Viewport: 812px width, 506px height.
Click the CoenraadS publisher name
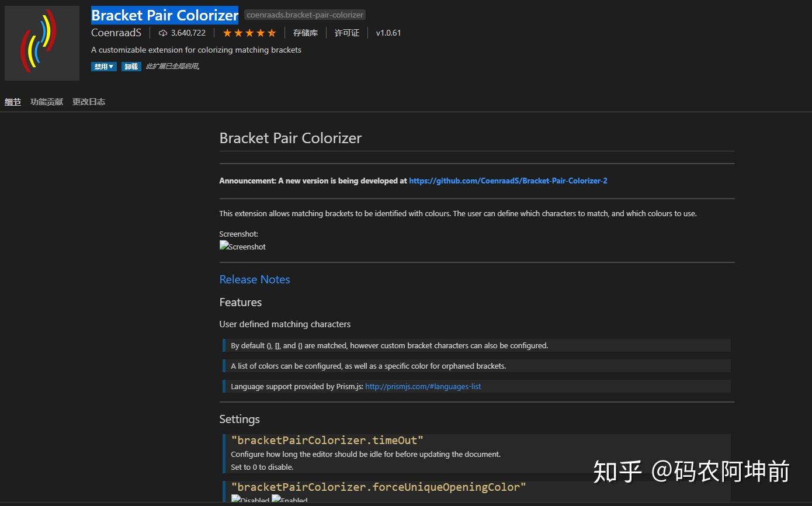tap(116, 33)
